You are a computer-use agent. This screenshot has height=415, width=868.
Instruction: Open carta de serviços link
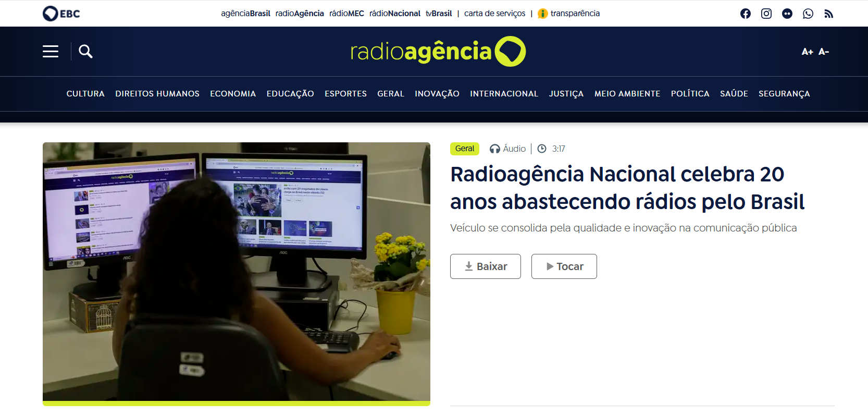tap(495, 14)
